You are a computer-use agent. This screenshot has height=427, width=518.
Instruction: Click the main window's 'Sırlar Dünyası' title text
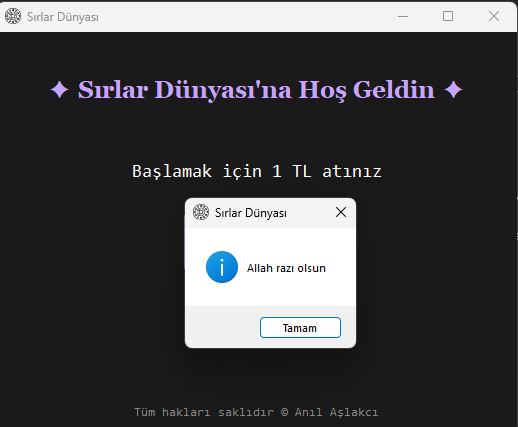(63, 17)
